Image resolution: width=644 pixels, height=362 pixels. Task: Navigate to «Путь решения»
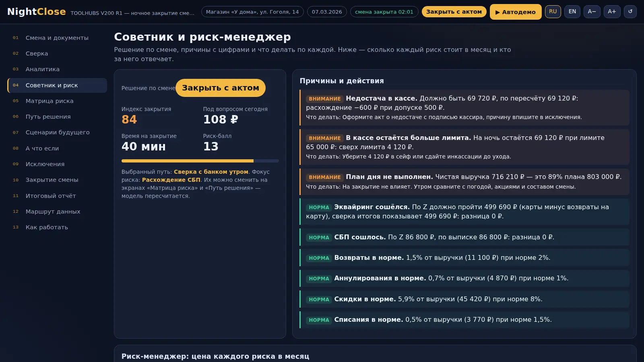click(x=57, y=117)
